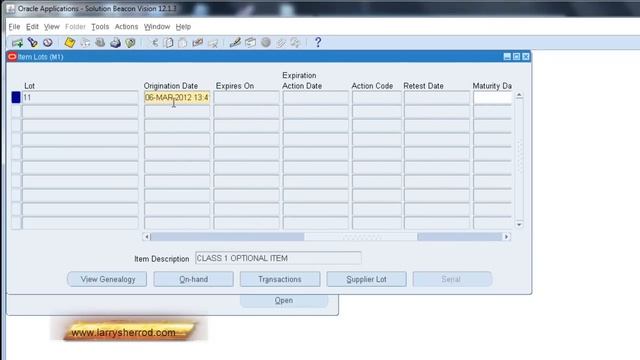Viewport: 640px width, 360px height.
Task: Click the Delete record toolbar icon
Action: (x=213, y=42)
